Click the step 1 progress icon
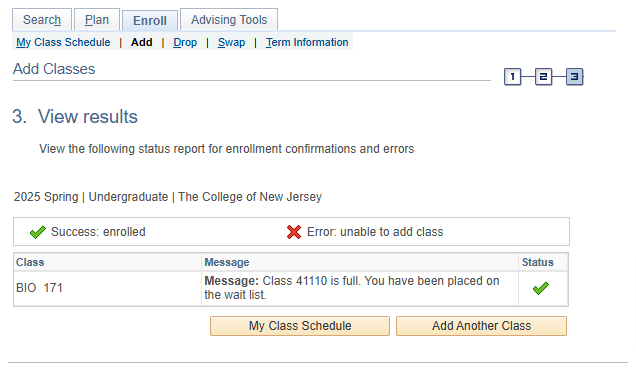The width and height of the screenshot is (636, 373). pyautogui.click(x=512, y=77)
